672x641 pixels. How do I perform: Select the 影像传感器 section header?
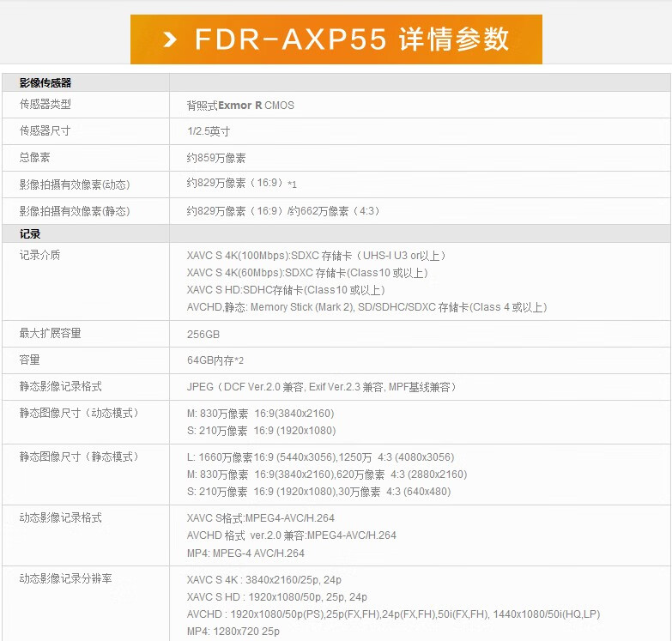point(45,83)
